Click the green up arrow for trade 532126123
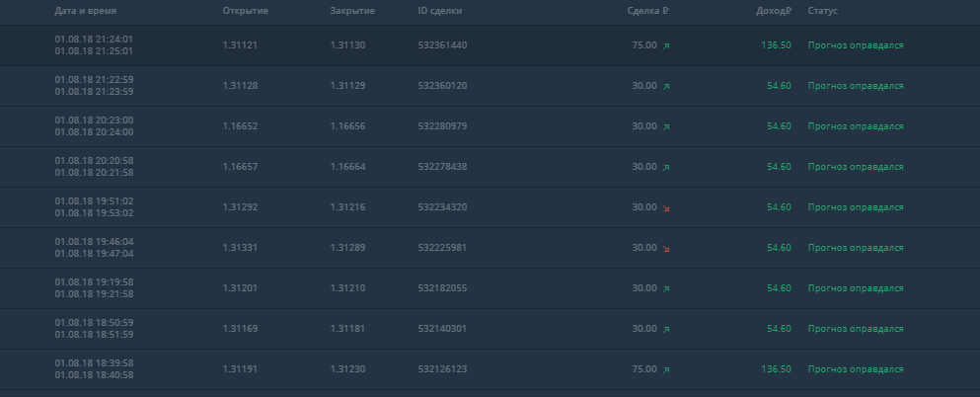980x397 pixels. 666,369
